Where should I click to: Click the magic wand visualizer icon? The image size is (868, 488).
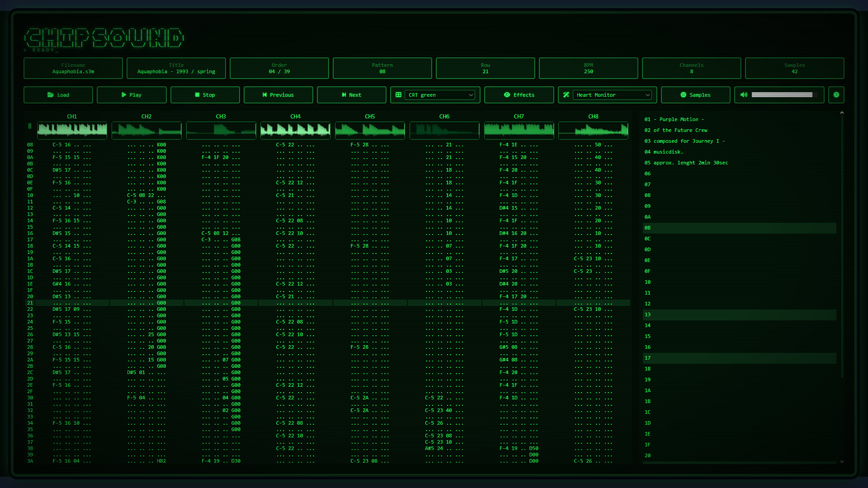click(x=566, y=95)
